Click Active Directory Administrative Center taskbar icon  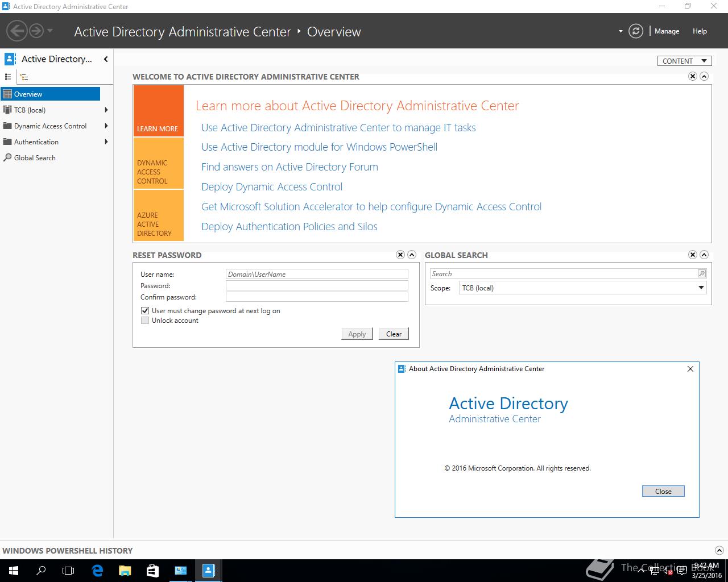208,571
